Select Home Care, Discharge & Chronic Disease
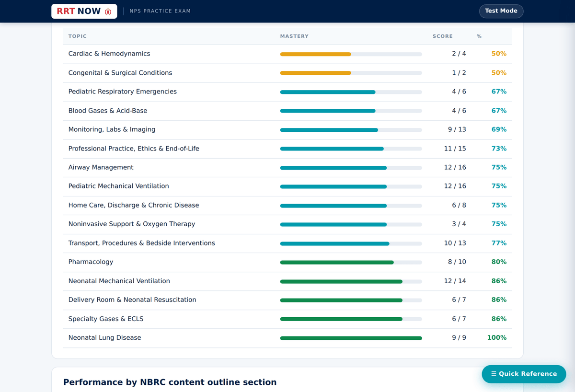This screenshot has height=392, width=575. point(134,205)
